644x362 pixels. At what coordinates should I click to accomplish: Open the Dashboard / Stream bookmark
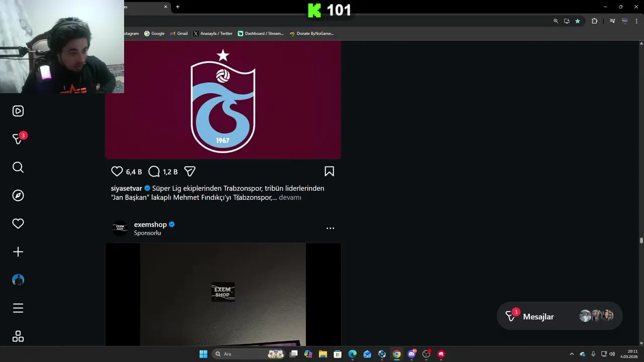(261, 34)
